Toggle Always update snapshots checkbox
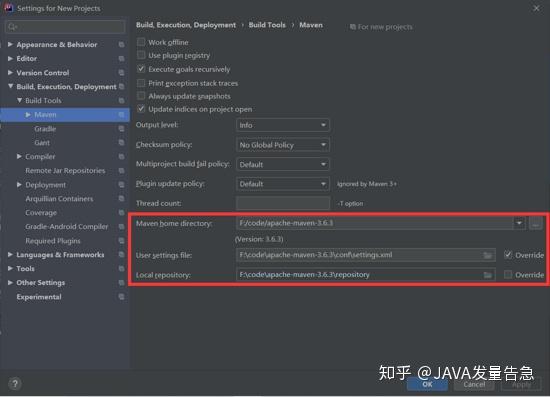This screenshot has height=397, width=550. 141,96
